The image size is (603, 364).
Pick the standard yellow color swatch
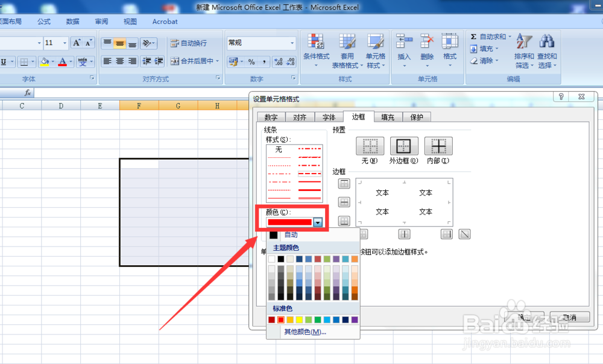pyautogui.click(x=299, y=320)
